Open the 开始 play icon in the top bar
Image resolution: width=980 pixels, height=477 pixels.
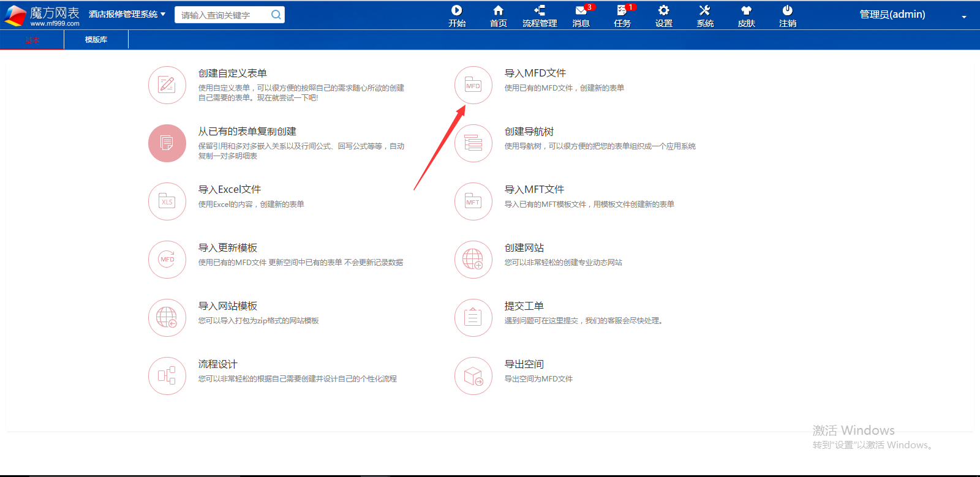(457, 10)
